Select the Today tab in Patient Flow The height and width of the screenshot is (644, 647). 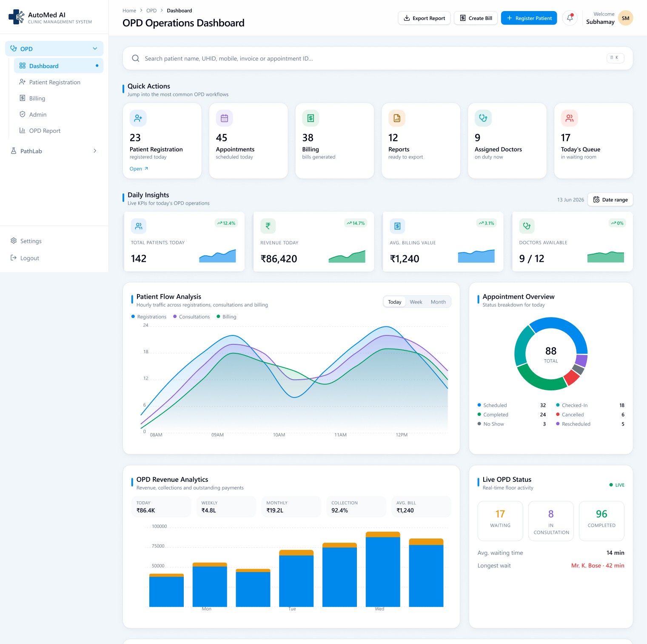(394, 302)
